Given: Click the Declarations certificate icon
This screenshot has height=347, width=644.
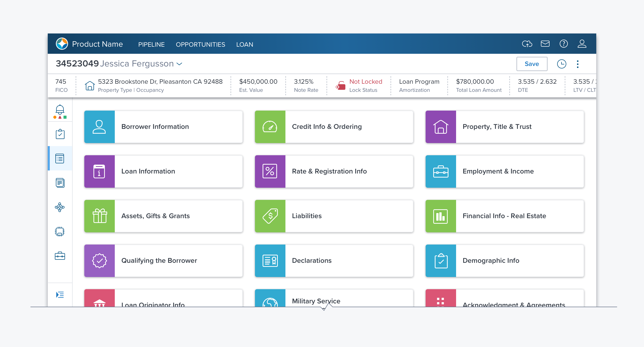Looking at the screenshot, I should [270, 261].
